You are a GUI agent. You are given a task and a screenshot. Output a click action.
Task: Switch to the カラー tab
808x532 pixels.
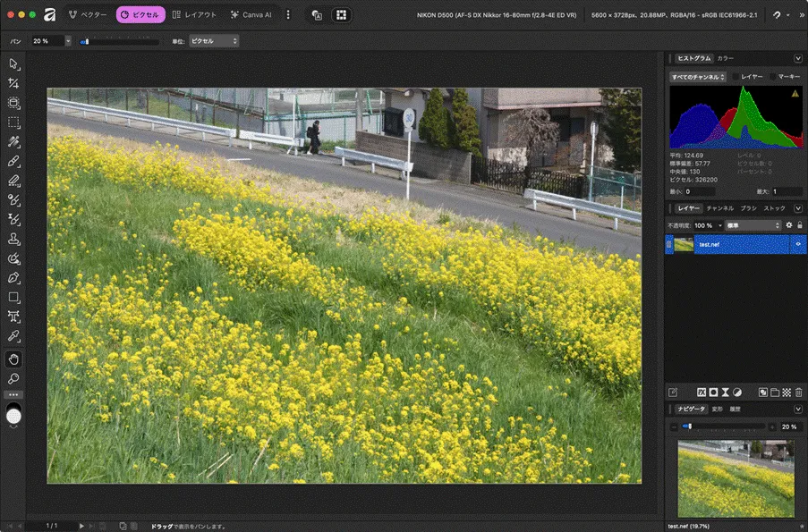click(725, 58)
